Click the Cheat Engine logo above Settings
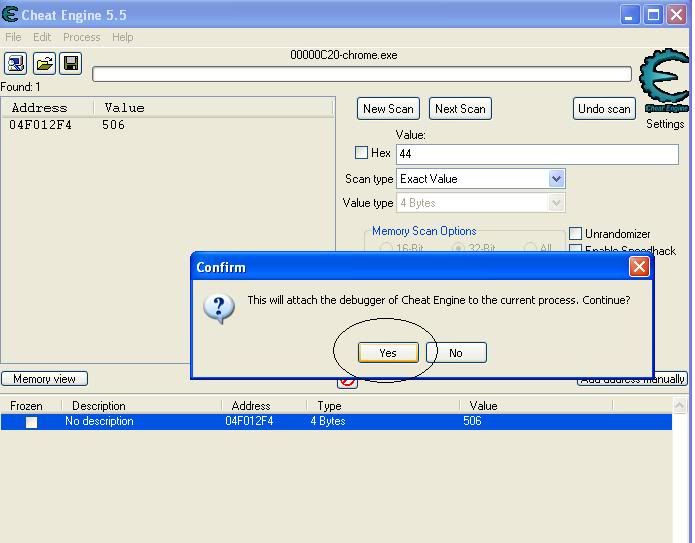This screenshot has width=695, height=543. click(x=664, y=80)
